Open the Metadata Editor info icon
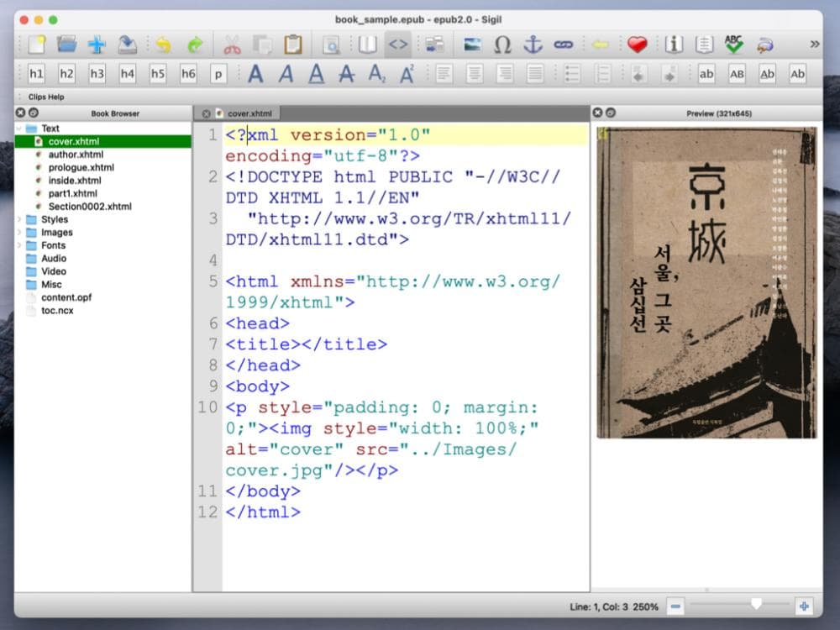This screenshot has height=630, width=840. pyautogui.click(x=674, y=45)
